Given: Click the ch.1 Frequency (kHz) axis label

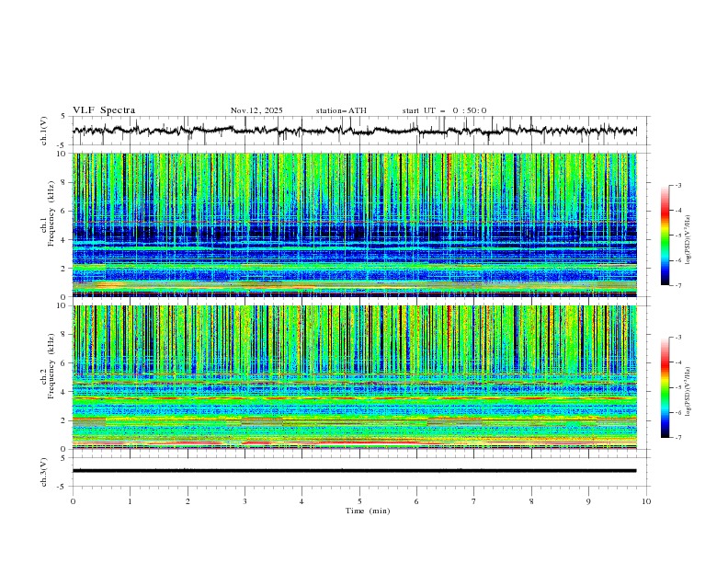Looking at the screenshot, I should [48, 214].
